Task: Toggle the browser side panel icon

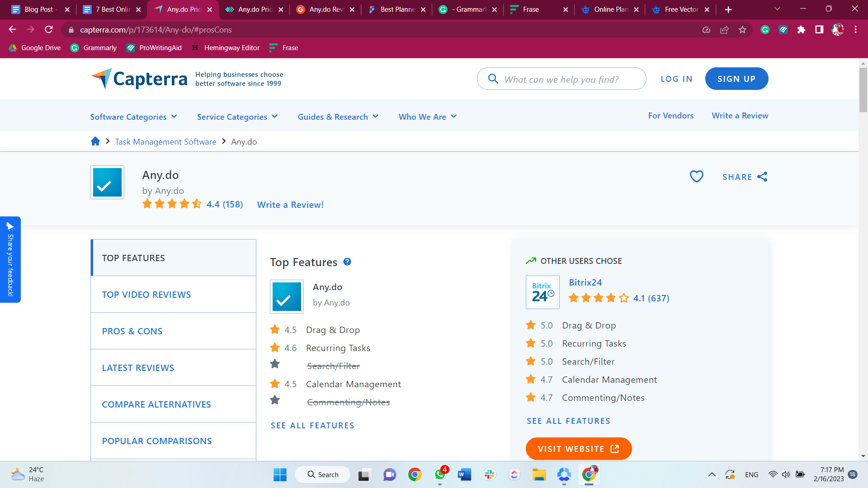Action: click(819, 30)
